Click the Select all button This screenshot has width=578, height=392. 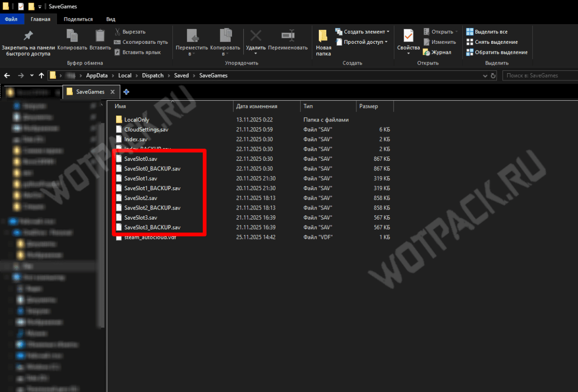(486, 32)
